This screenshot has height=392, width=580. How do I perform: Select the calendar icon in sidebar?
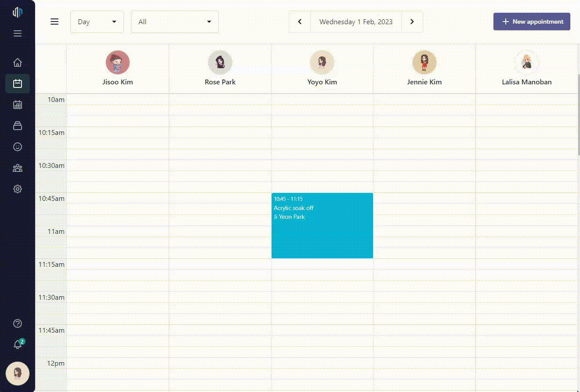coord(18,83)
